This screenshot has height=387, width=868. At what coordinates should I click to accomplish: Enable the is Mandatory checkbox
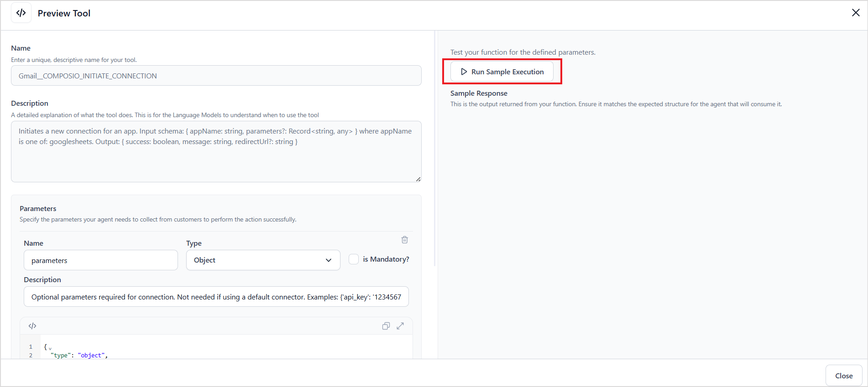tap(354, 259)
